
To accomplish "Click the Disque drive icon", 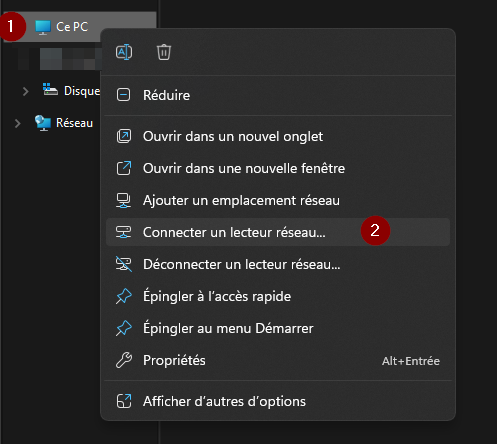I will click(50, 89).
